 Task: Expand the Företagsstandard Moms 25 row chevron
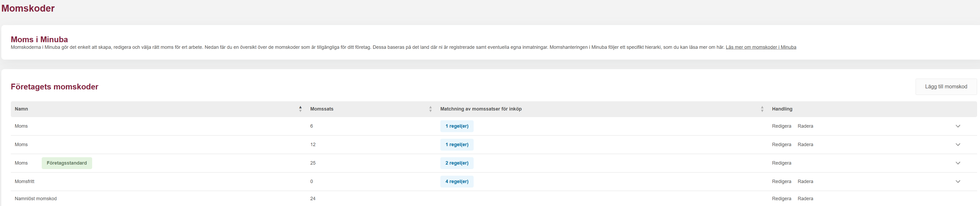click(x=958, y=163)
